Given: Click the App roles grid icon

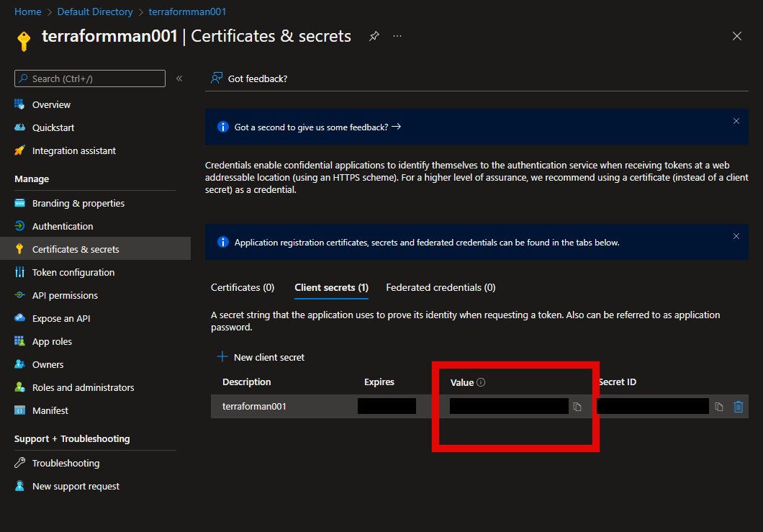Looking at the screenshot, I should [19, 341].
